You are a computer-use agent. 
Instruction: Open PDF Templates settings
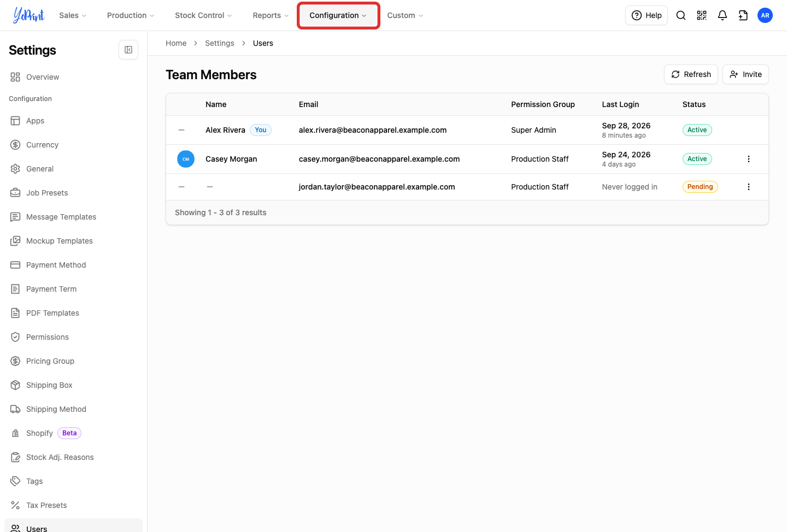tap(73, 313)
